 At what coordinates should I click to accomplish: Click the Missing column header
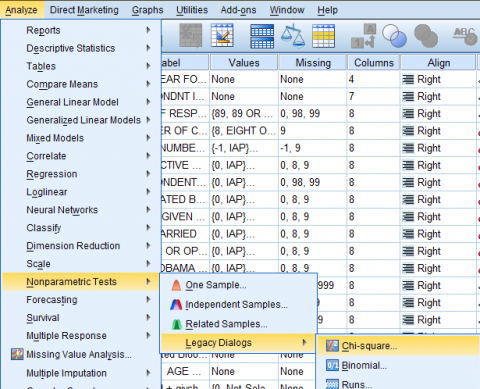click(x=313, y=63)
